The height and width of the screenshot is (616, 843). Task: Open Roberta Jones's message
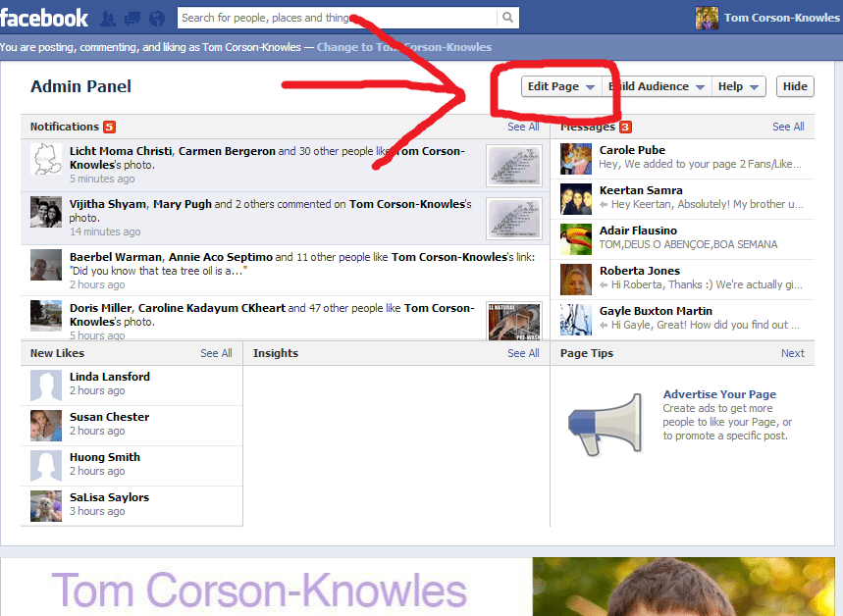click(682, 280)
